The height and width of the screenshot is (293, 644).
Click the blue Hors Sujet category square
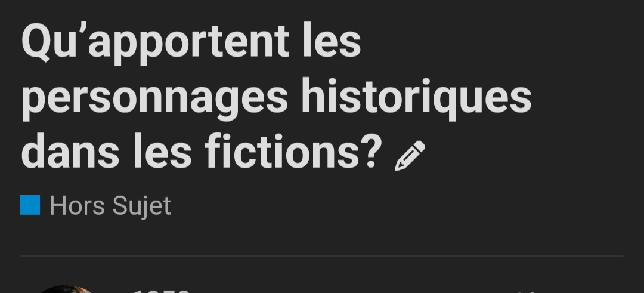[30, 205]
